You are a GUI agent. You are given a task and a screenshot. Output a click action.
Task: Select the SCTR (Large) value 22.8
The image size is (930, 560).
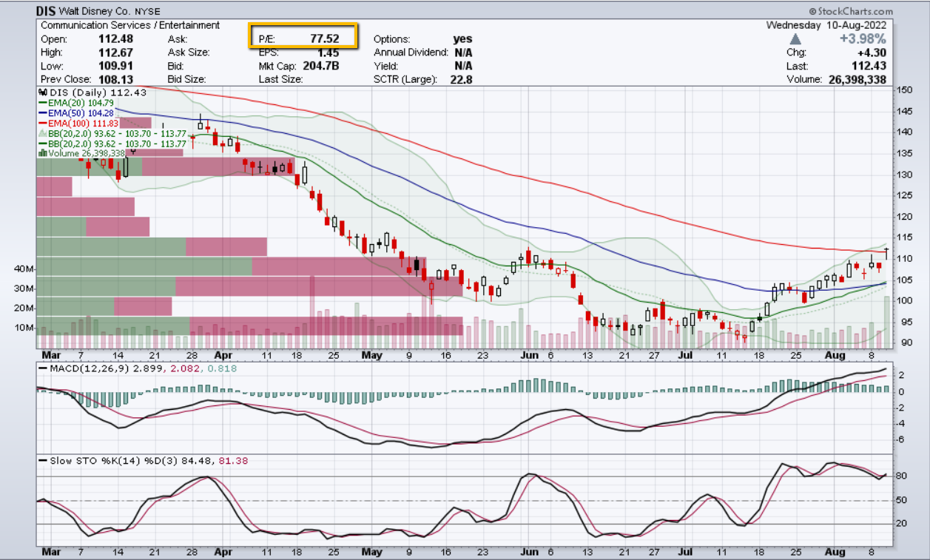pos(460,79)
